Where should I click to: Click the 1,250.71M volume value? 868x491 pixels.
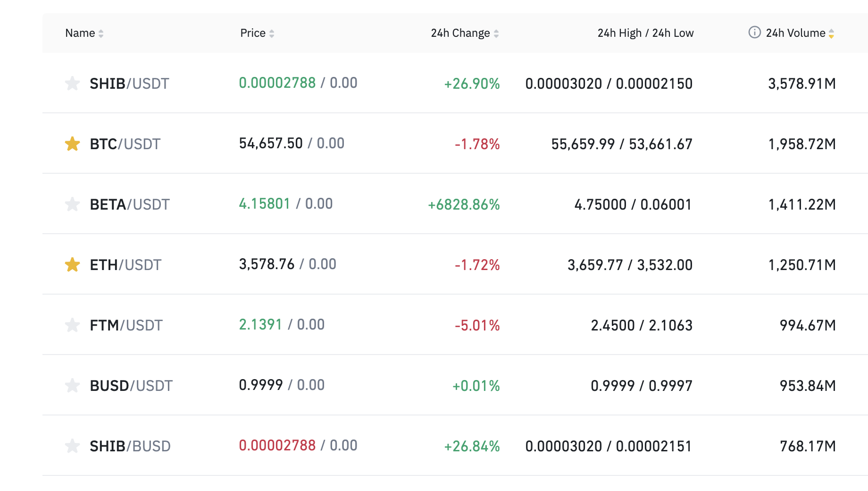tap(802, 265)
